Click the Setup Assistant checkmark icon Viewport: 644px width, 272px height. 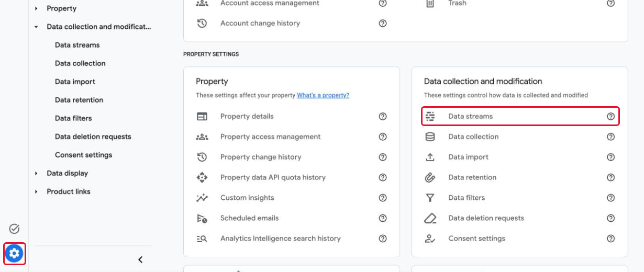14,229
